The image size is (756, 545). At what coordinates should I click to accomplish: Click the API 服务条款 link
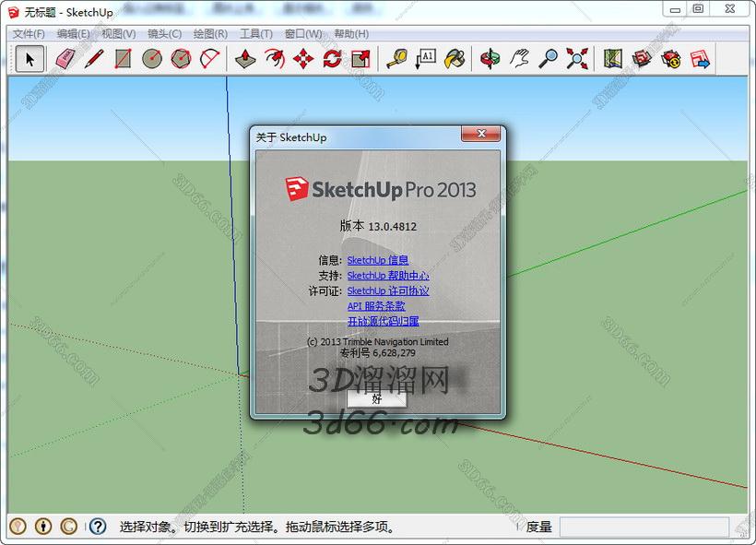click(x=376, y=306)
